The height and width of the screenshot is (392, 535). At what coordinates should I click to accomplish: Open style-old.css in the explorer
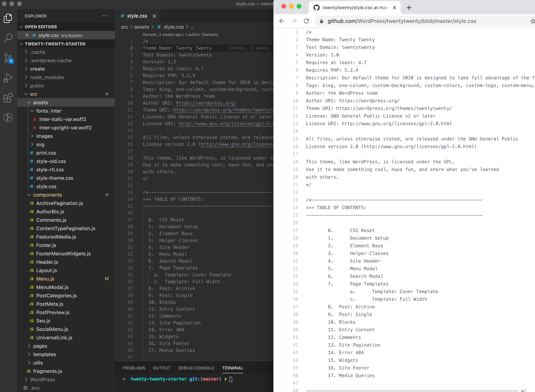(x=51, y=161)
